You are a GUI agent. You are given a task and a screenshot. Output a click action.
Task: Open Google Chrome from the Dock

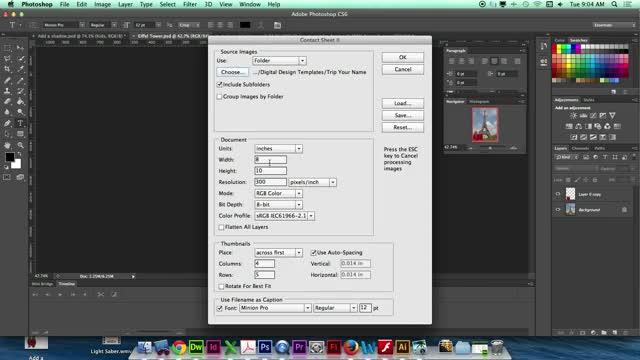click(x=179, y=347)
